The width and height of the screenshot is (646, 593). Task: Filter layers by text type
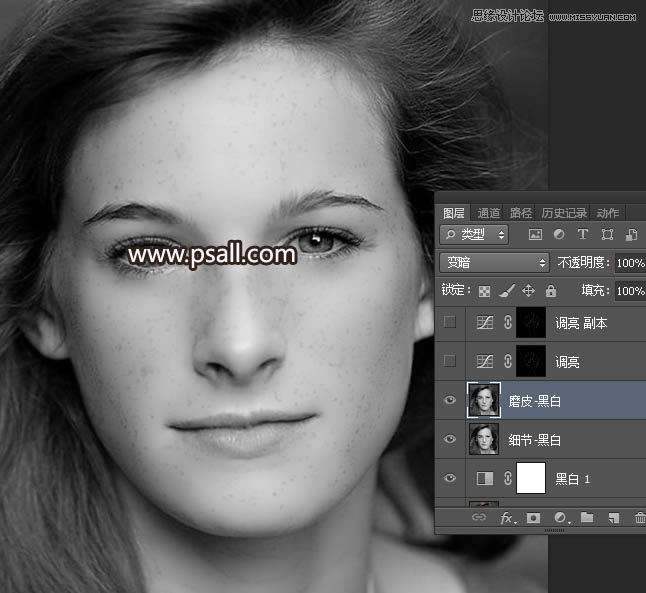(583, 235)
